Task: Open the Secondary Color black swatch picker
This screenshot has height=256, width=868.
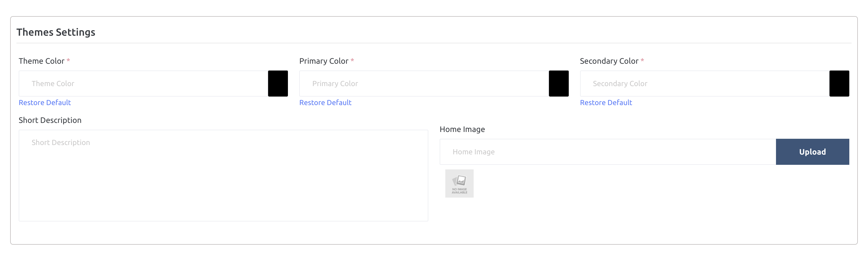Action: [x=839, y=84]
